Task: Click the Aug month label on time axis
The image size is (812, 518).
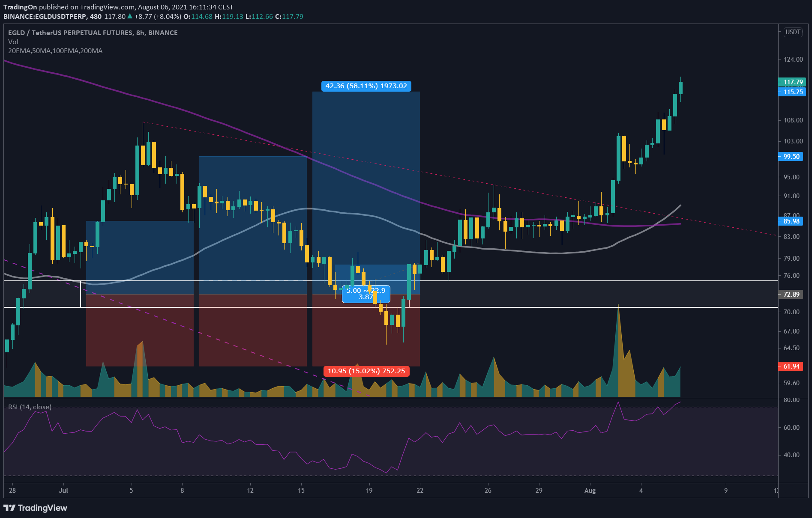Action: (590, 491)
